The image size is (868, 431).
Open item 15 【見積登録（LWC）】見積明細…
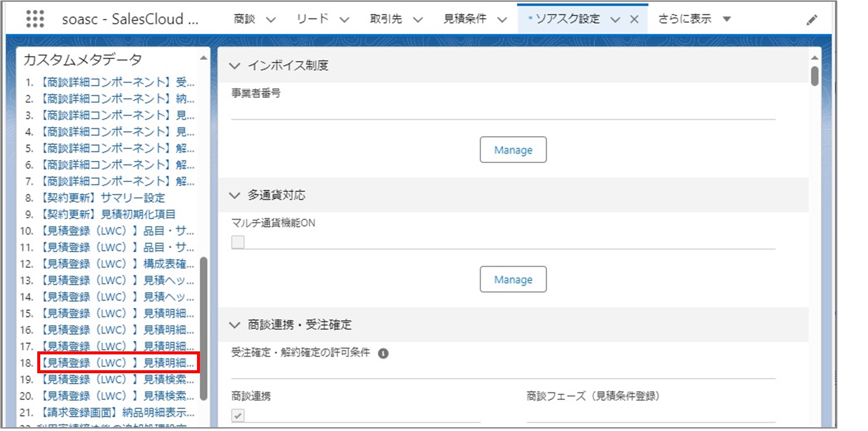[117, 313]
